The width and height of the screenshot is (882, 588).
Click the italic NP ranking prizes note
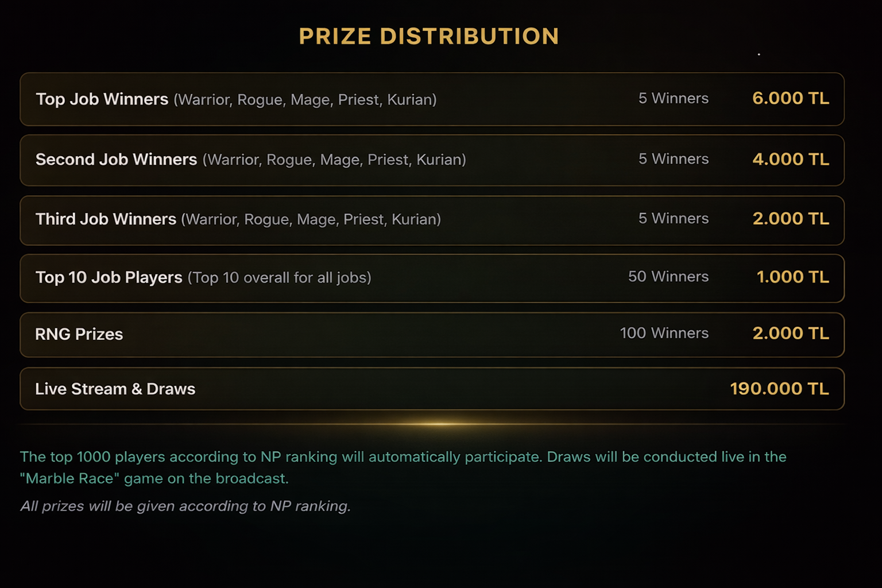185,506
